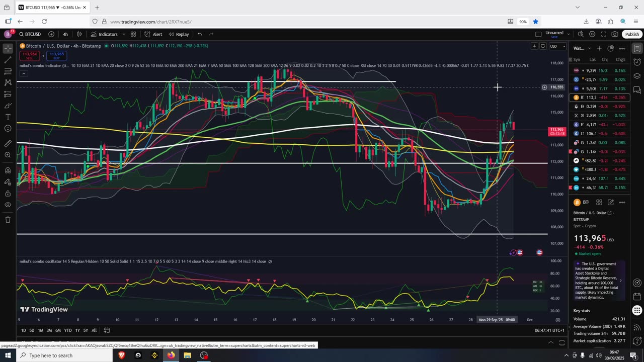
Task: Undo the last chart action
Action: 200,34
